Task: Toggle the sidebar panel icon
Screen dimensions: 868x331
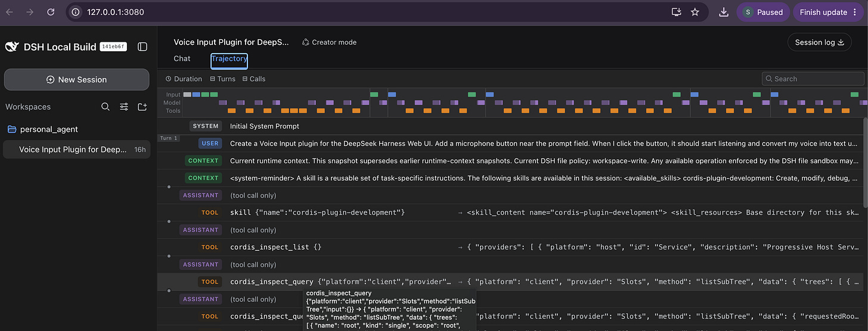Action: point(142,47)
